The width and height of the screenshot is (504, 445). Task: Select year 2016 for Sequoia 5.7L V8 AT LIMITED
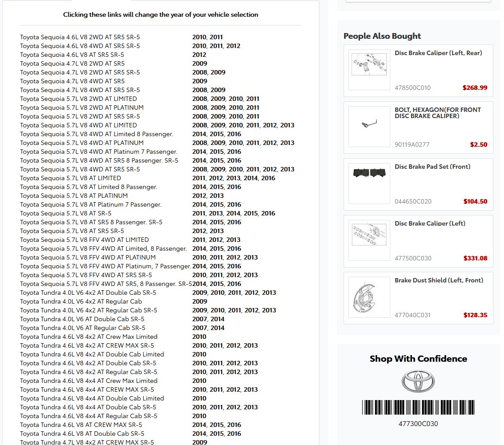pyautogui.click(x=268, y=178)
